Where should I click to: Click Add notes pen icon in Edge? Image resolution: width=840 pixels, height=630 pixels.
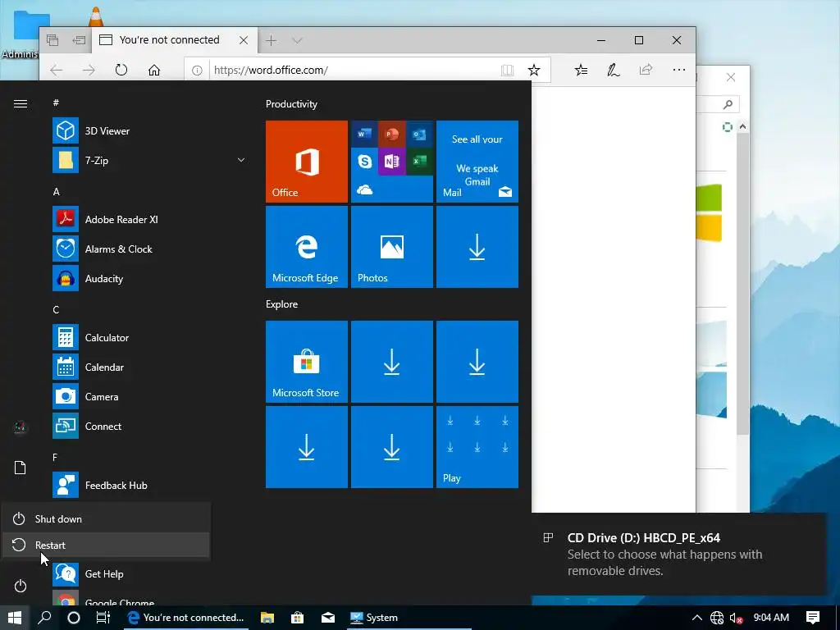[x=614, y=71]
